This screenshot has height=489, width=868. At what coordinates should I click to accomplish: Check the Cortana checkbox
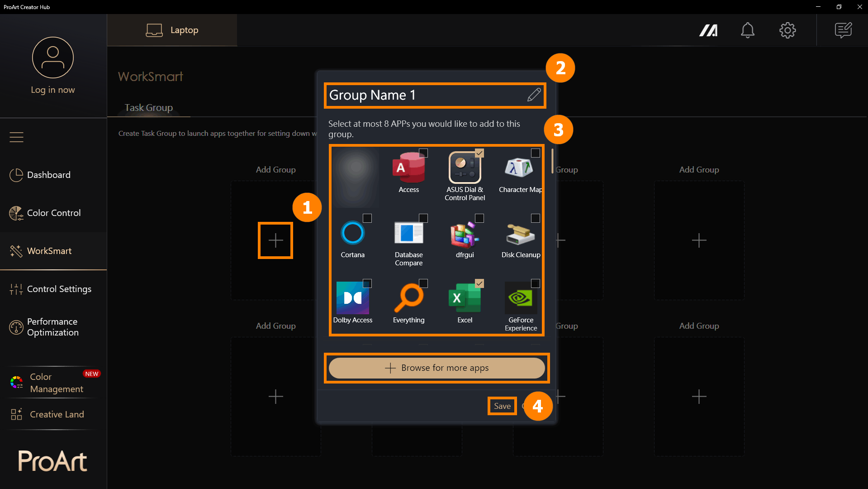(x=367, y=218)
